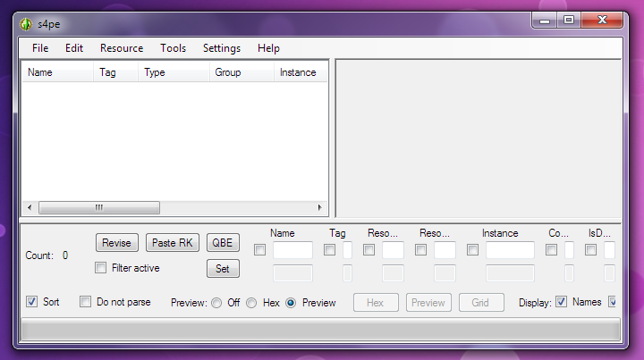The width and height of the screenshot is (644, 360).
Task: Click the Name filter input field
Action: click(292, 250)
